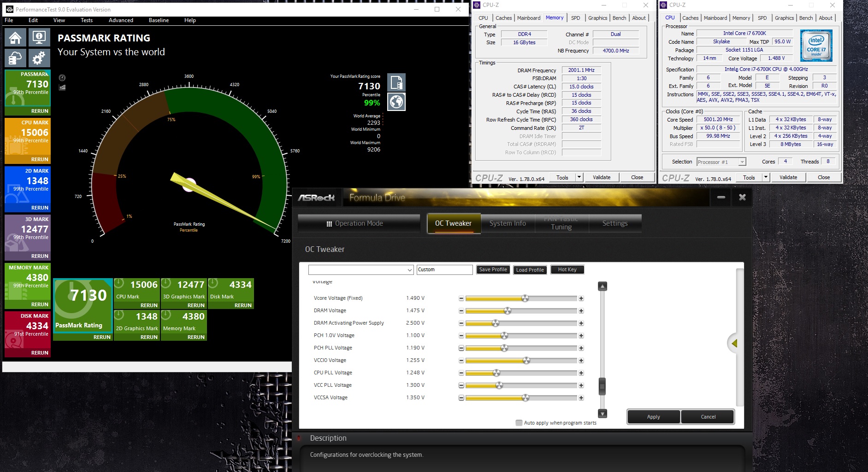Select the 3D Mark 12477 tile in sidebar

[28, 238]
